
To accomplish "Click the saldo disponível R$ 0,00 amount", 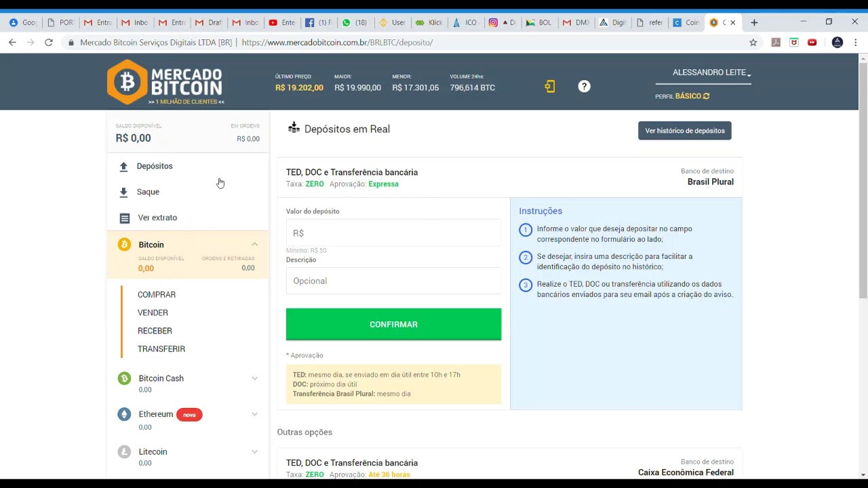I will [133, 138].
